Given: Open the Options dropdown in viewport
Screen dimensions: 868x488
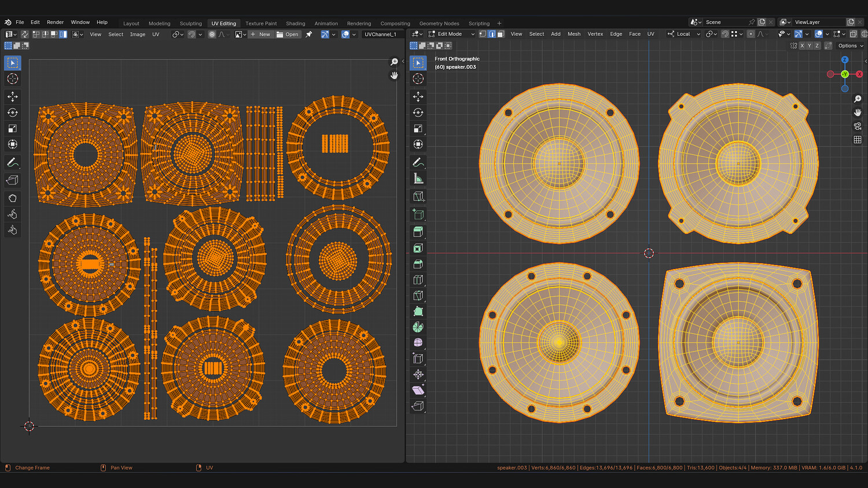Looking at the screenshot, I should point(850,46).
